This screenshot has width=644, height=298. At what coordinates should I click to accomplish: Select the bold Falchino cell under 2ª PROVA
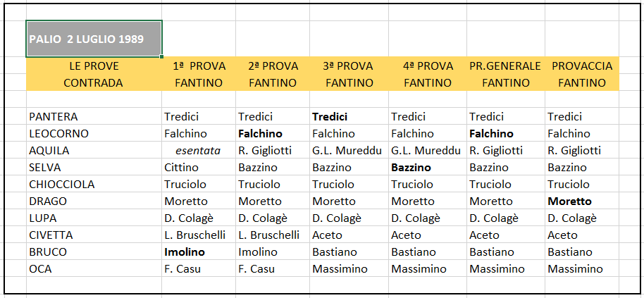click(x=273, y=133)
